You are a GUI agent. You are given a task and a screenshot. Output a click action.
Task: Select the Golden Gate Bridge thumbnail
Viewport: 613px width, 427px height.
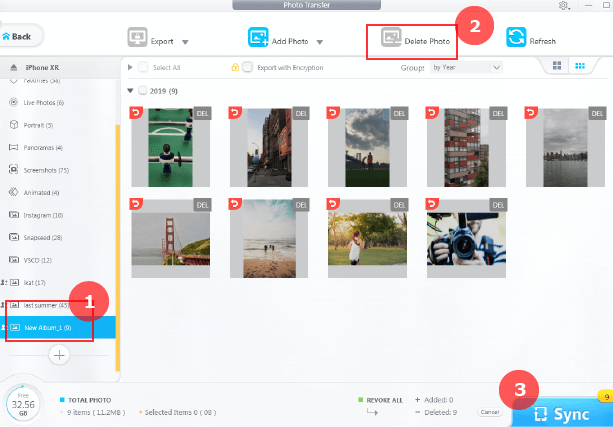[x=170, y=239]
